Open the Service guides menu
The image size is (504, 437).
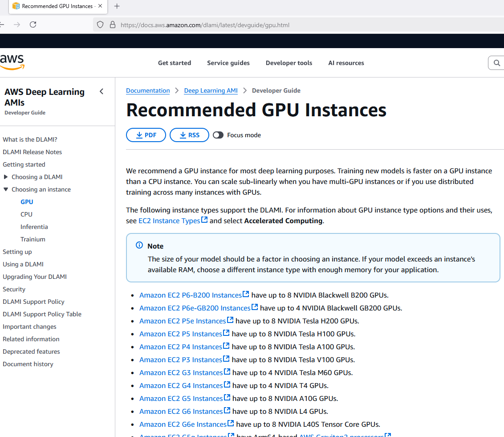point(228,63)
